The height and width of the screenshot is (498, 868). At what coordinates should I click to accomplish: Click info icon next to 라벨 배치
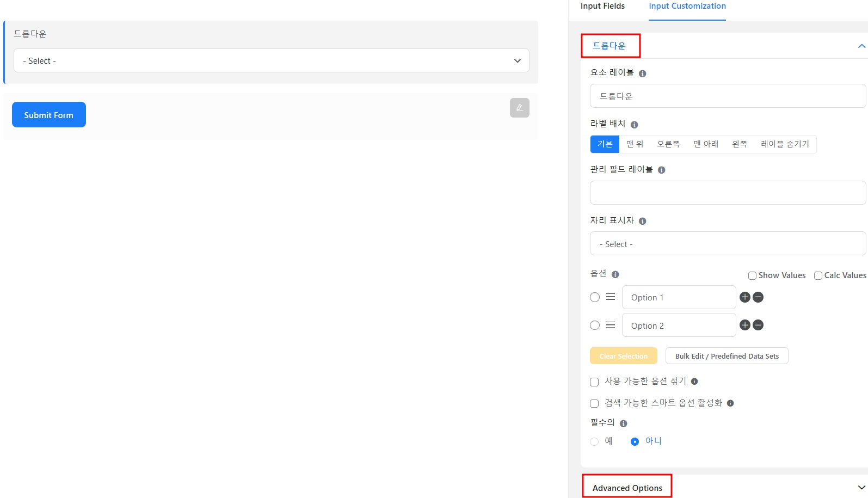pyautogui.click(x=634, y=125)
